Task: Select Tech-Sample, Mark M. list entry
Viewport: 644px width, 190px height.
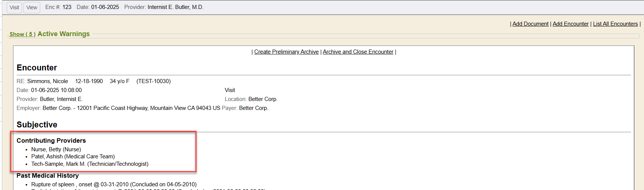Action: [x=90, y=164]
